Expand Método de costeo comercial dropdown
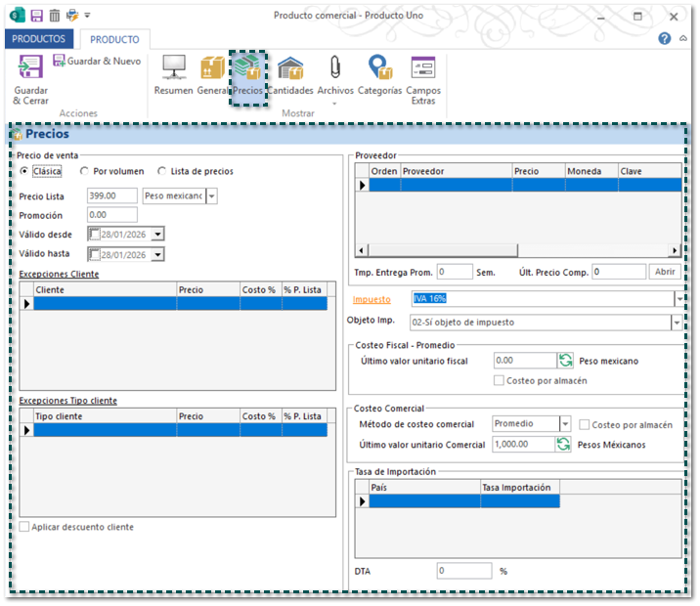Screen dimensions: 700x606 coord(565,424)
